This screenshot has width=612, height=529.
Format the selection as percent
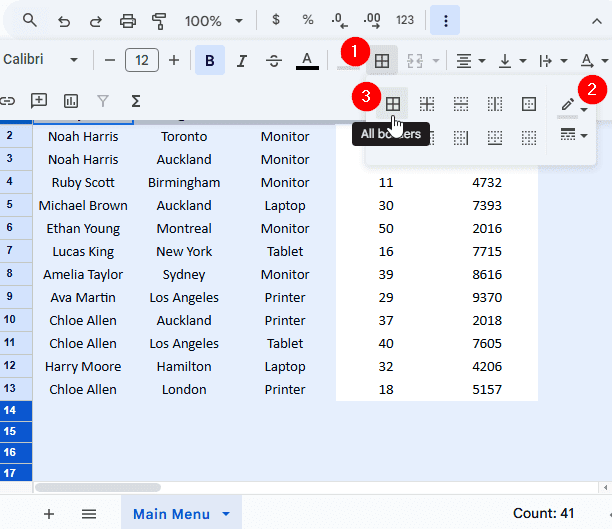click(308, 20)
